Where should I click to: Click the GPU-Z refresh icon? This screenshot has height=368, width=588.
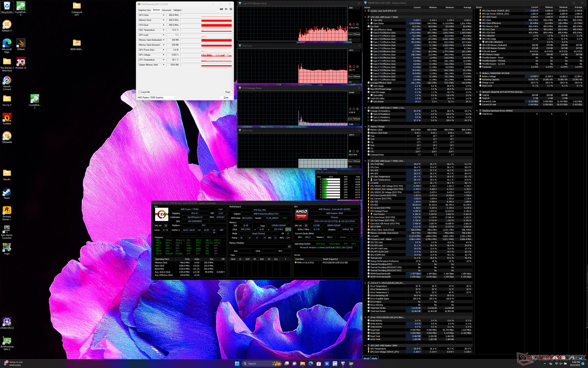coord(226,9)
